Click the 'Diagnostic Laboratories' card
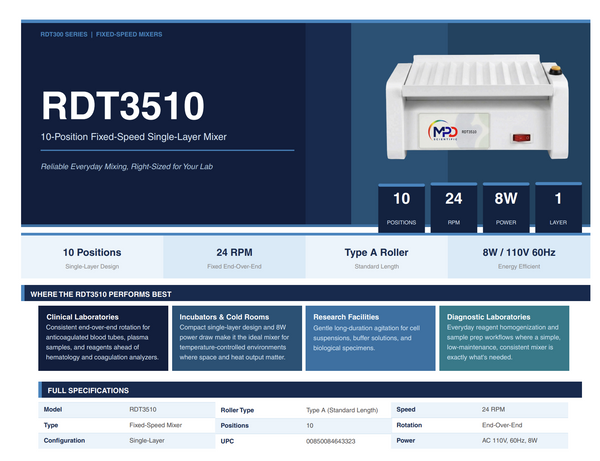The width and height of the screenshot is (600, 461). click(x=504, y=338)
